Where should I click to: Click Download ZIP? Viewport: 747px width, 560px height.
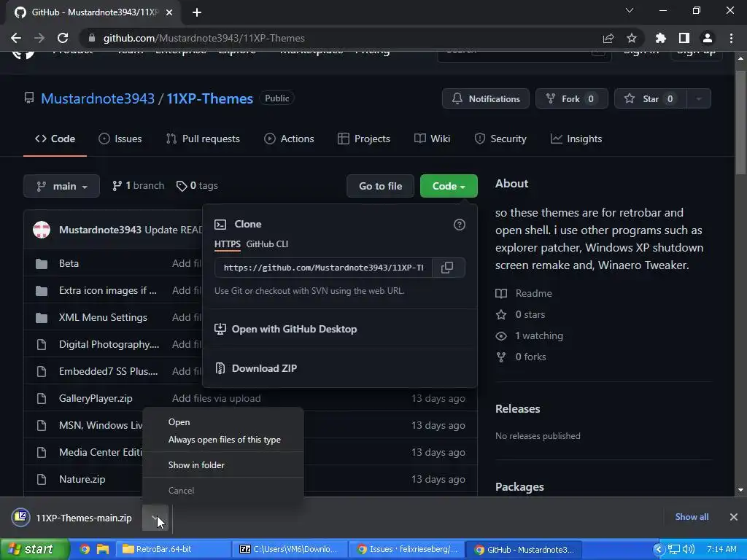[x=340, y=368]
